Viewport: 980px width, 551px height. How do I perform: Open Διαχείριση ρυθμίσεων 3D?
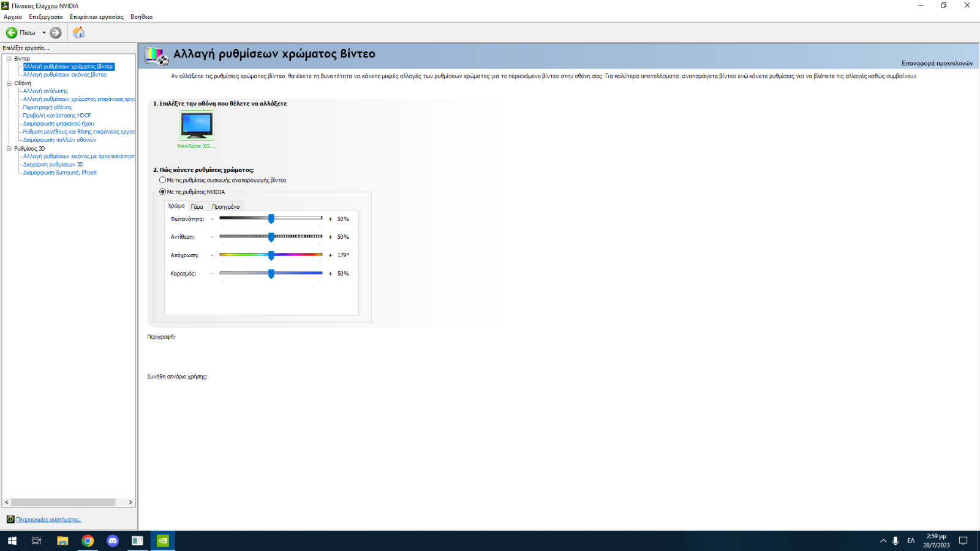(x=53, y=165)
